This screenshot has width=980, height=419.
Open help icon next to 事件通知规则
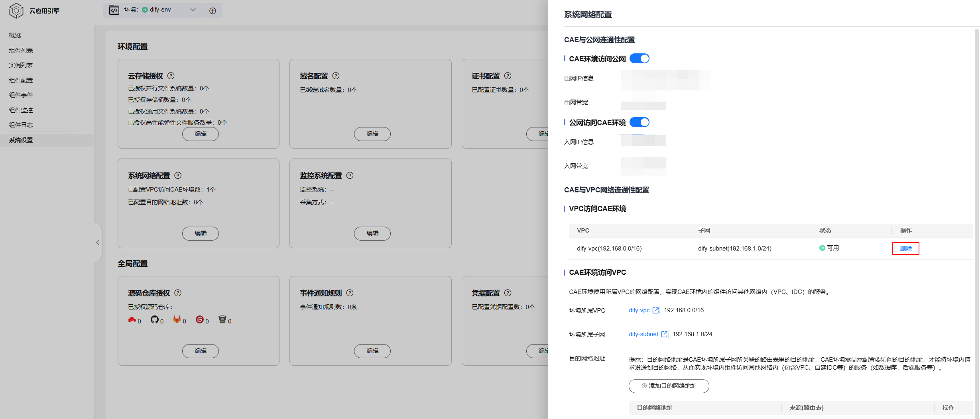pyautogui.click(x=350, y=293)
